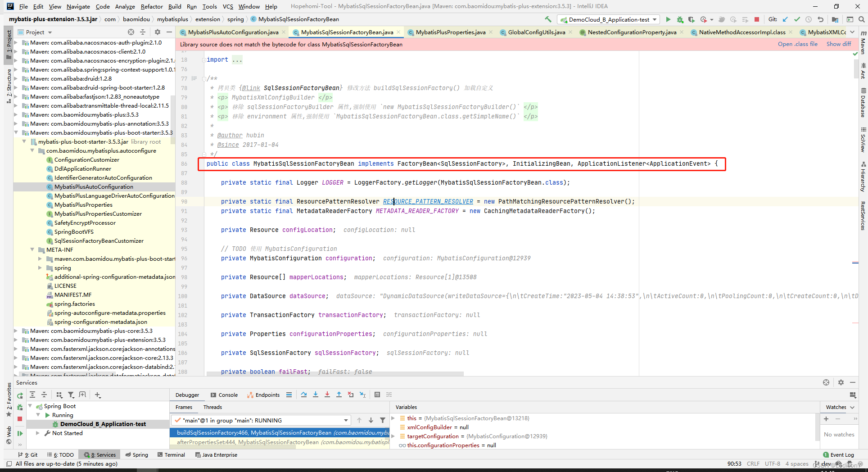Collapse the Spring Boot services node
The image size is (868, 472).
(x=31, y=406)
